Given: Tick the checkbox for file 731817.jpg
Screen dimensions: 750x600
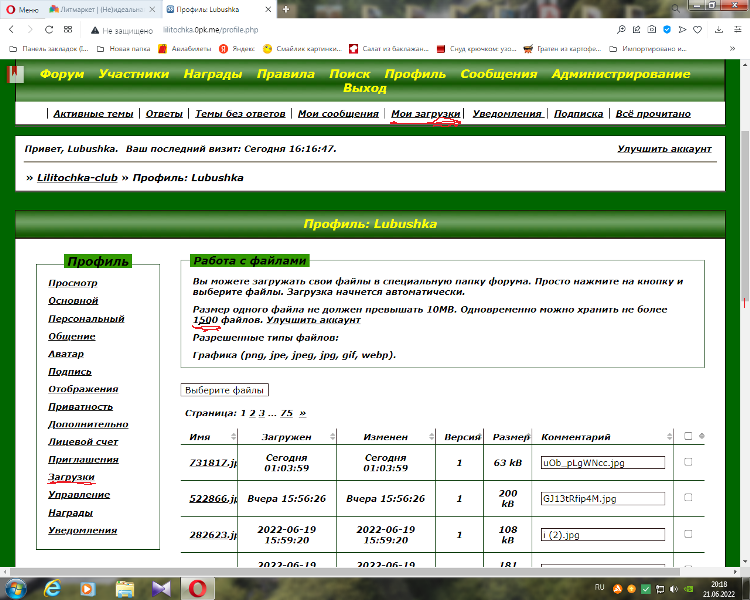Looking at the screenshot, I should click(686, 462).
